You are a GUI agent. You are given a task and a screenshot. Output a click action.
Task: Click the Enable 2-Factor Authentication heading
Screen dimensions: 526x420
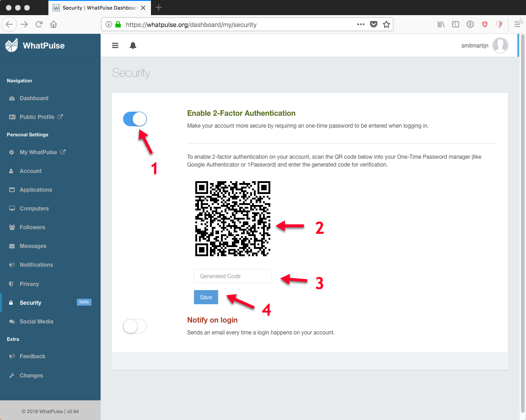pos(241,113)
